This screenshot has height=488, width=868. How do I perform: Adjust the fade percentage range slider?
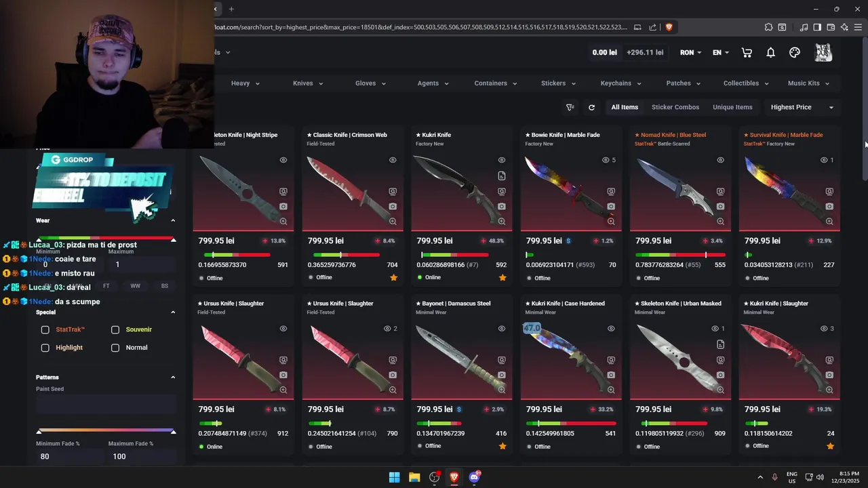[106, 431]
